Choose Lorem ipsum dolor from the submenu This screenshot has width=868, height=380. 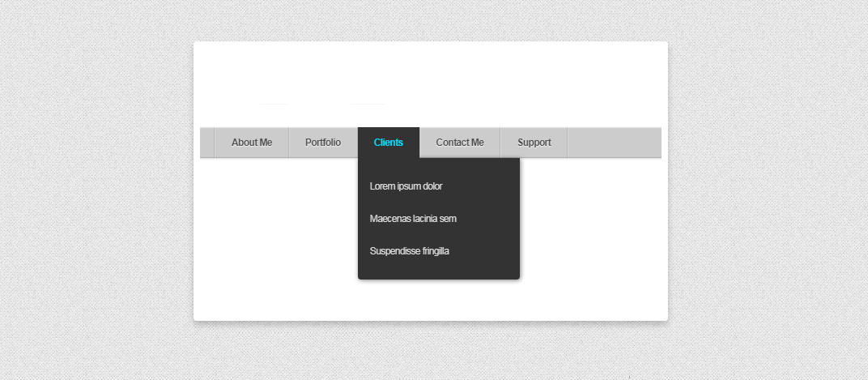pyautogui.click(x=406, y=186)
